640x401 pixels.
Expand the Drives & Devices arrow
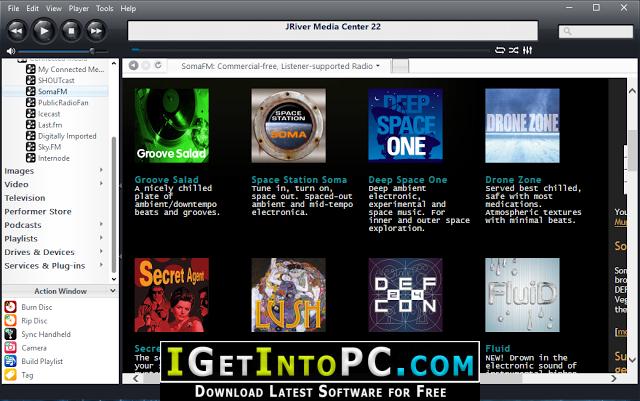(x=101, y=251)
